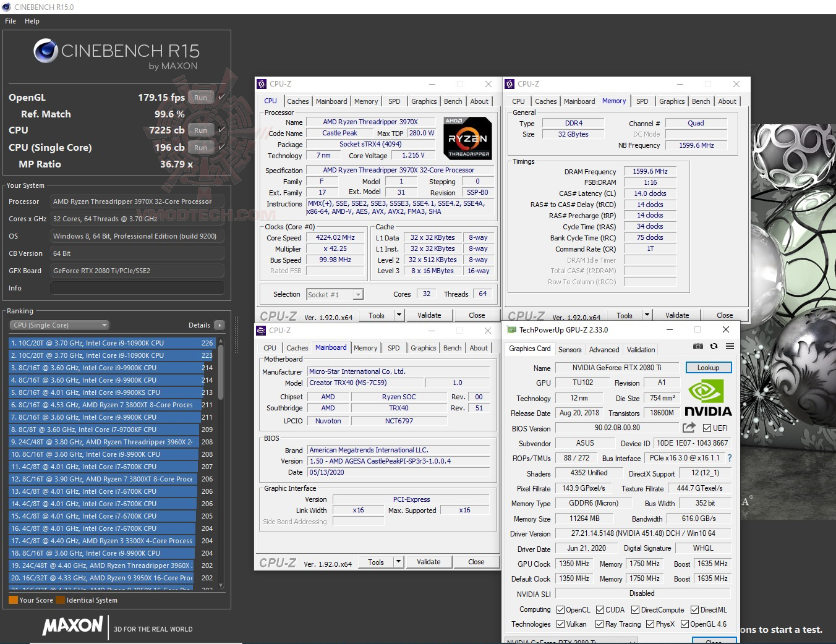This screenshot has height=644, width=836.
Task: Open the Socket #1 Selection dropdown in CPU-Z
Action: pyautogui.click(x=335, y=295)
